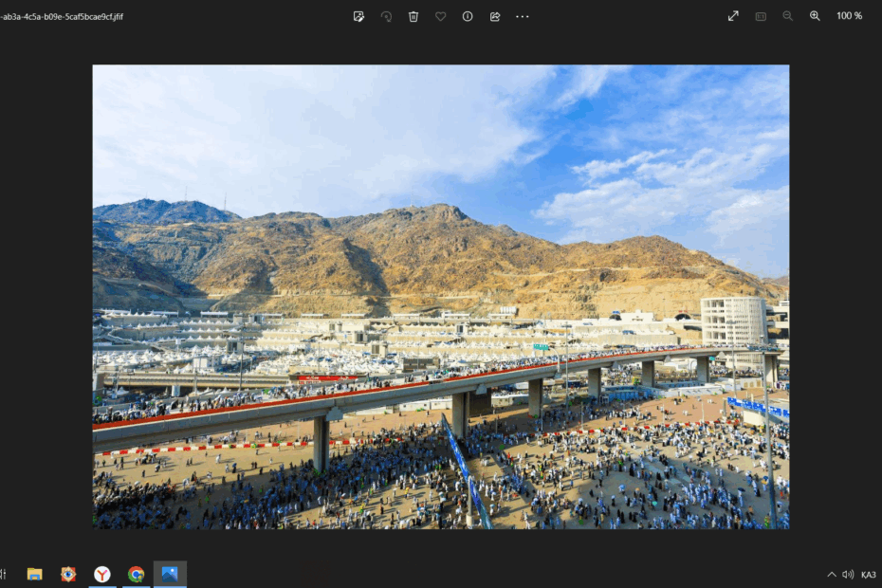The image size is (882, 588).
Task: Open the Edit image tool
Action: [358, 16]
